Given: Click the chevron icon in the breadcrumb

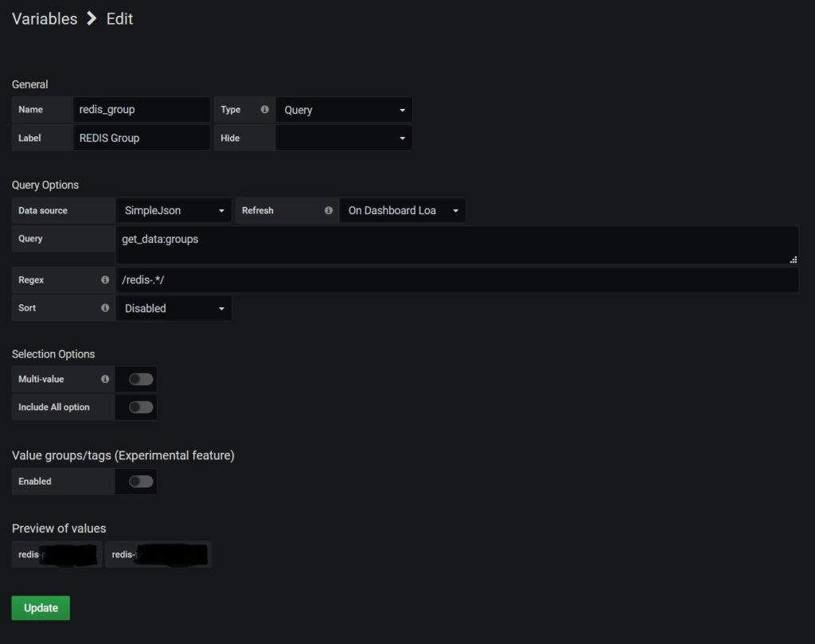Looking at the screenshot, I should click(91, 18).
